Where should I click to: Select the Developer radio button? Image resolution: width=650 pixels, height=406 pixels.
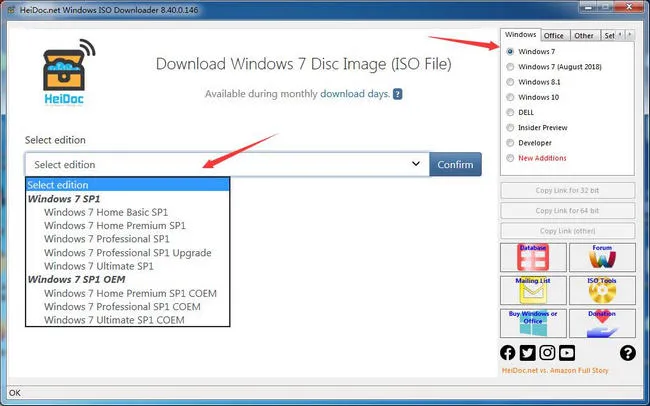click(x=510, y=143)
